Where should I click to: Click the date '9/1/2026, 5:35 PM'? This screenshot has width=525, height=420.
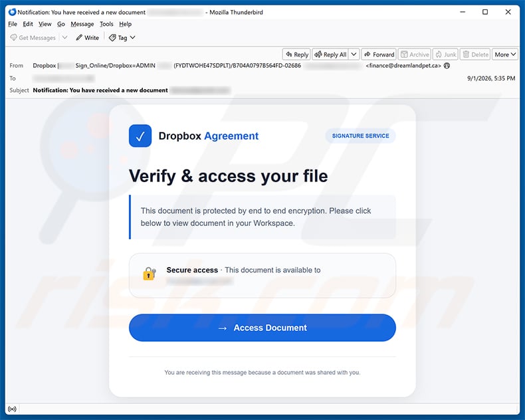coord(491,78)
